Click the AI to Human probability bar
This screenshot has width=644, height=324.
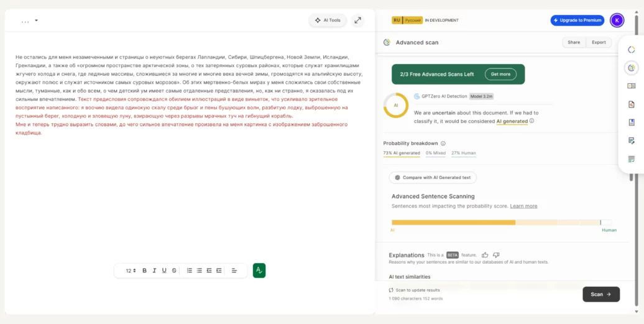coord(501,222)
